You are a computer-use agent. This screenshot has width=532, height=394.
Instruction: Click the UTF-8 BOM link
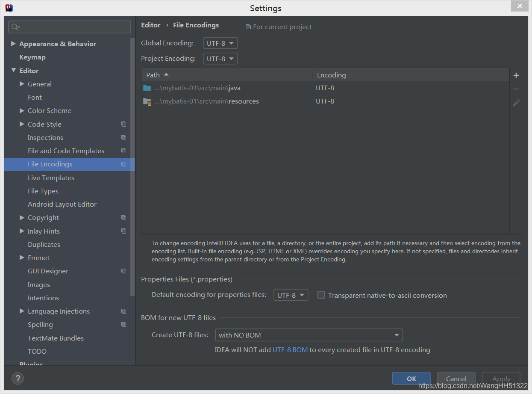(x=290, y=350)
